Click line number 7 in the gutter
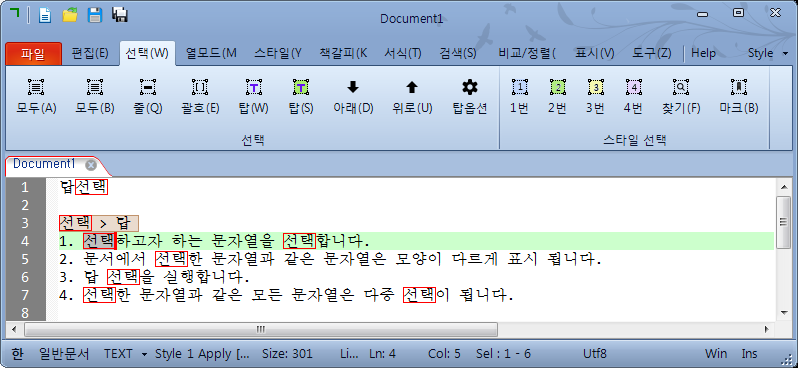 (x=25, y=295)
